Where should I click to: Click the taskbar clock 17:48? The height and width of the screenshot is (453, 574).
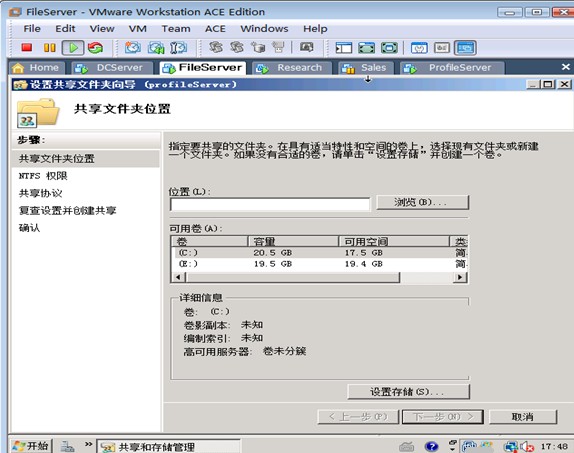(554, 446)
